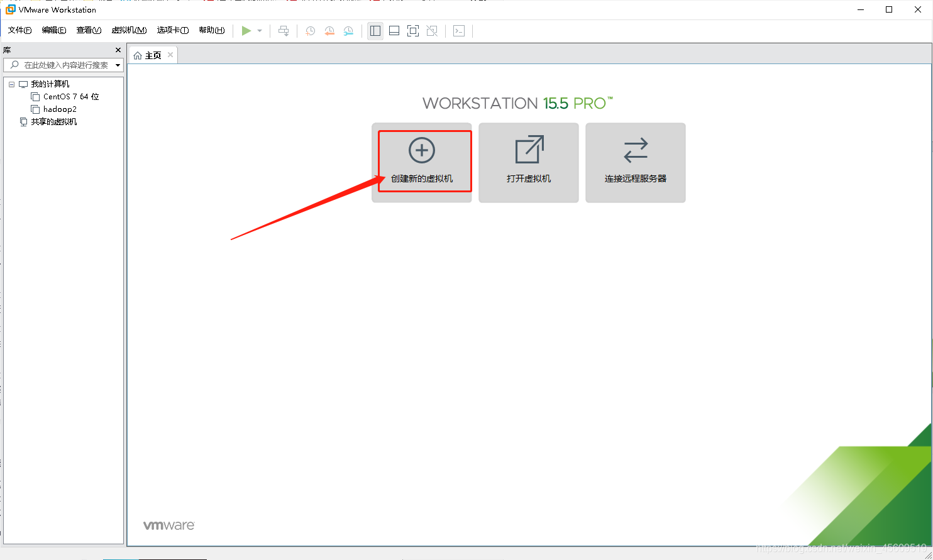This screenshot has width=933, height=560.
Task: Open snapshot manager wrench-clock icon
Action: (348, 31)
